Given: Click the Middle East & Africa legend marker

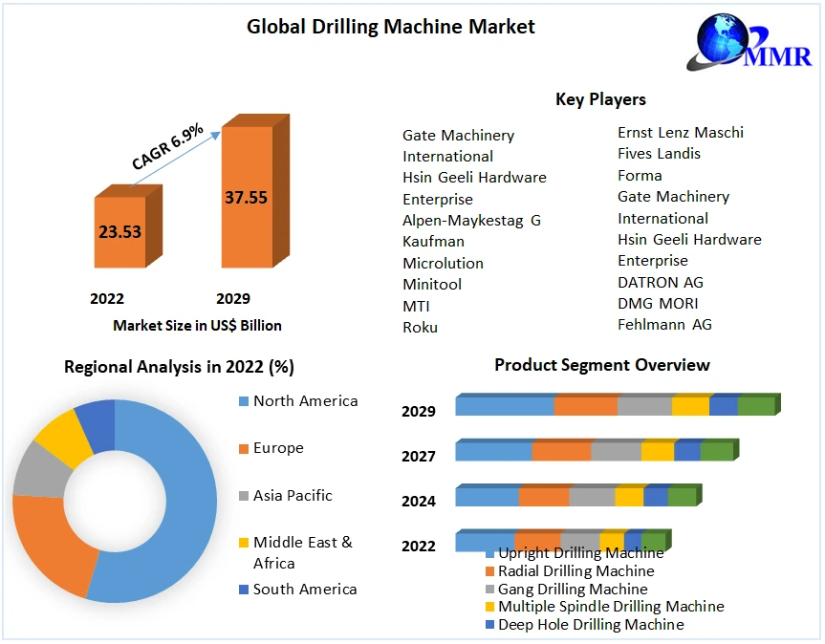Looking at the screenshot, I should tap(244, 543).
